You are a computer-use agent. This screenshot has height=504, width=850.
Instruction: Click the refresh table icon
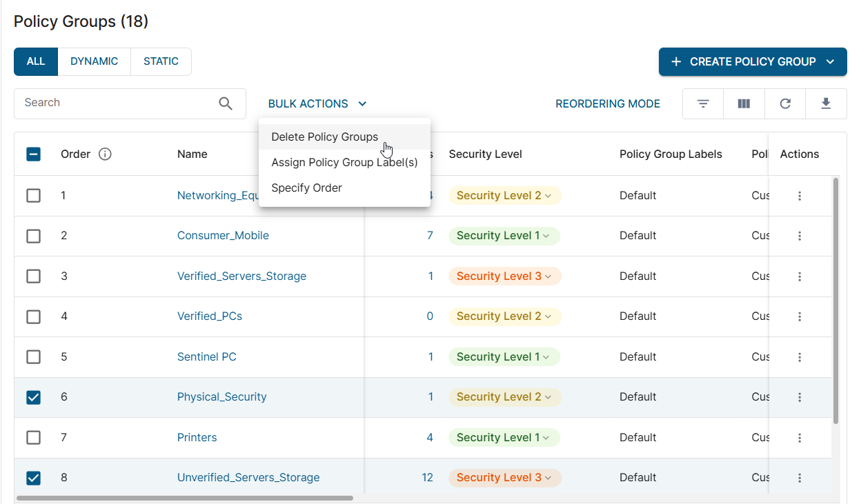(x=785, y=104)
